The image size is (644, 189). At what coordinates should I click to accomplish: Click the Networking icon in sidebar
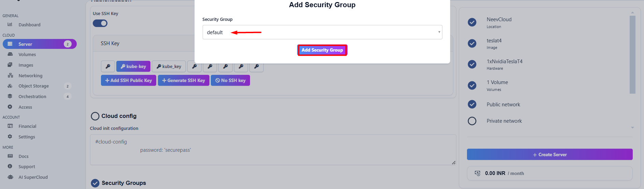[x=10, y=76]
